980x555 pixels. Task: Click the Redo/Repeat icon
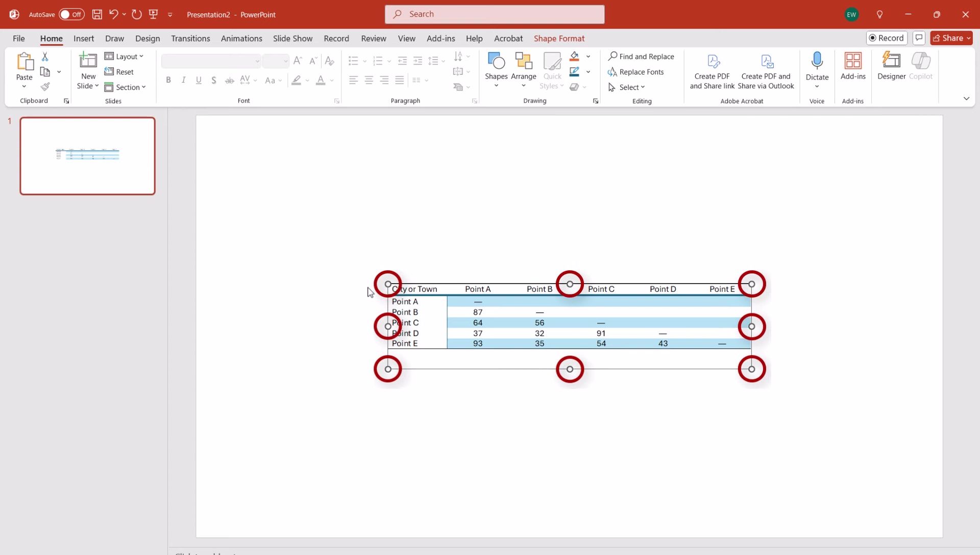(136, 14)
